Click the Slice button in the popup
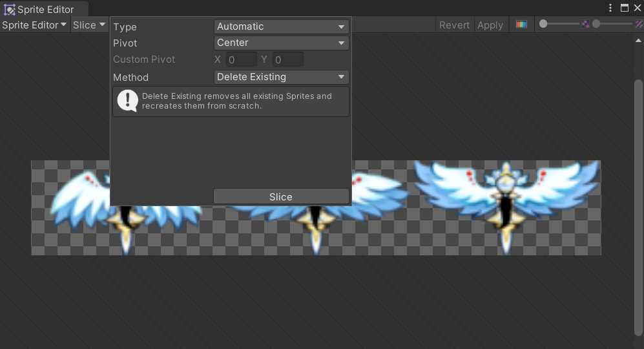 pos(282,197)
